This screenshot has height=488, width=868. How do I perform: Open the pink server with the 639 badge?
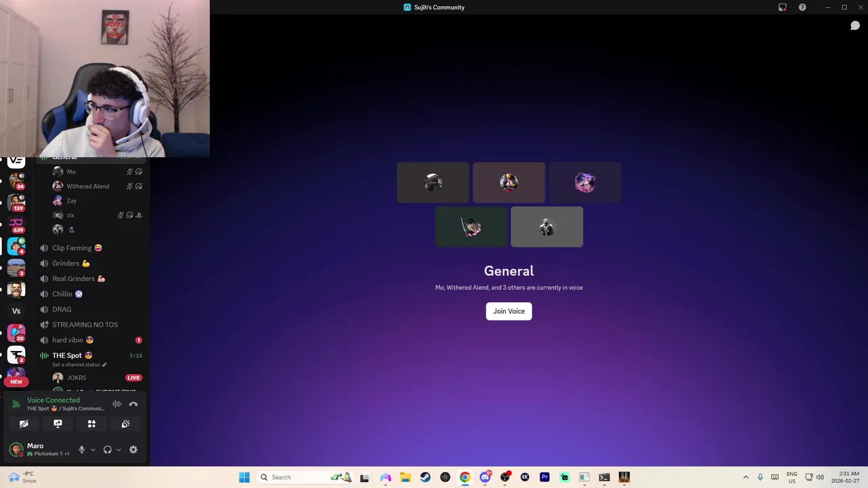tap(16, 224)
